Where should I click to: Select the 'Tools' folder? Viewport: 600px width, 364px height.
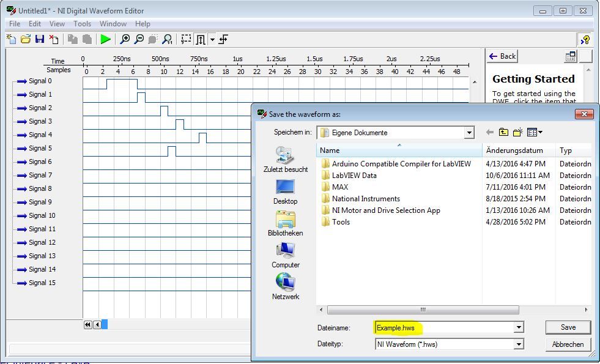click(x=336, y=222)
